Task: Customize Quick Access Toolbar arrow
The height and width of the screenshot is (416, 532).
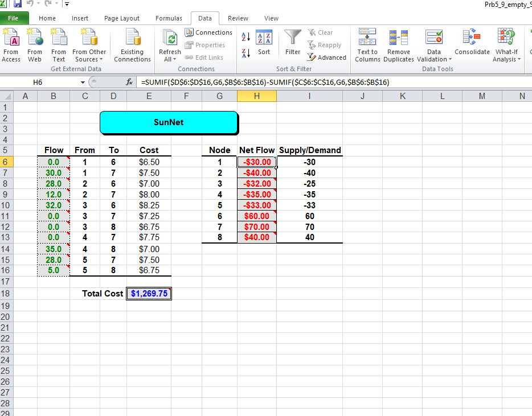Action: (x=67, y=4)
